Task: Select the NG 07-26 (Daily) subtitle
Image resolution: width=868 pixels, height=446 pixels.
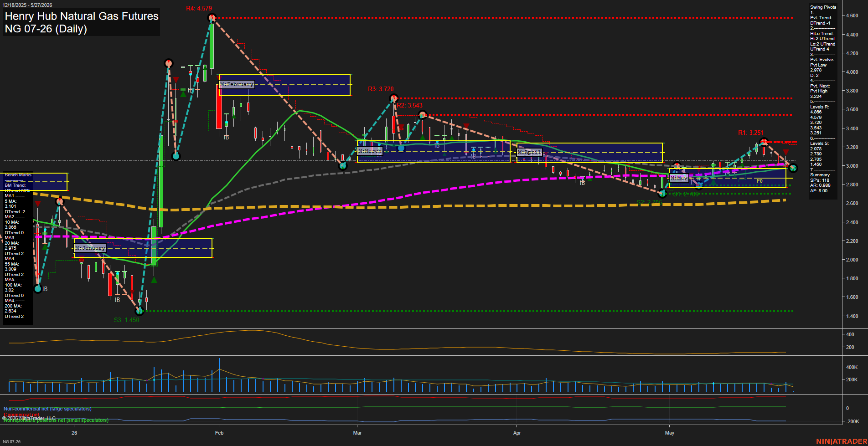Action: tap(46, 29)
